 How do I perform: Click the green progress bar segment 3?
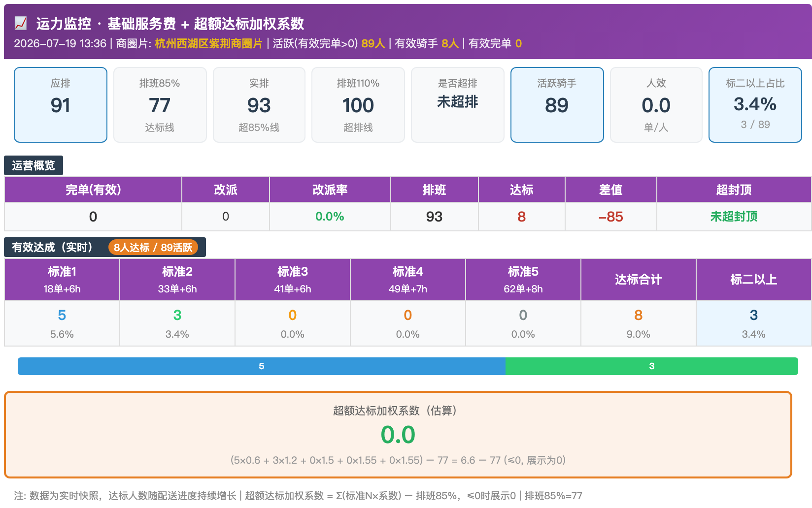pos(652,366)
